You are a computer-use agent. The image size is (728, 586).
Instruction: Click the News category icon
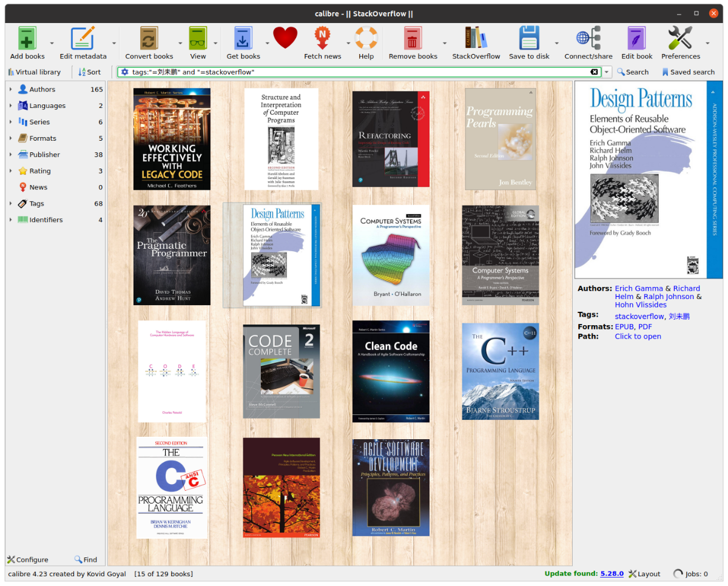pyautogui.click(x=23, y=187)
